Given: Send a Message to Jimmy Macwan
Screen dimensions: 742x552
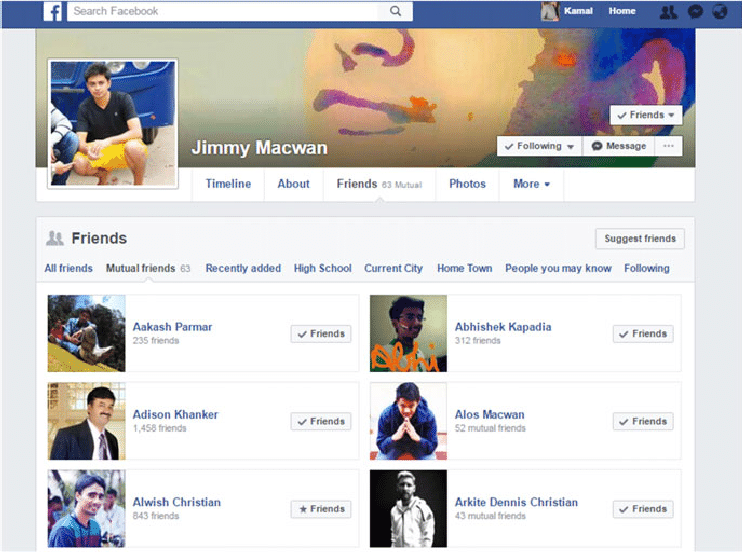Looking at the screenshot, I should pyautogui.click(x=619, y=146).
